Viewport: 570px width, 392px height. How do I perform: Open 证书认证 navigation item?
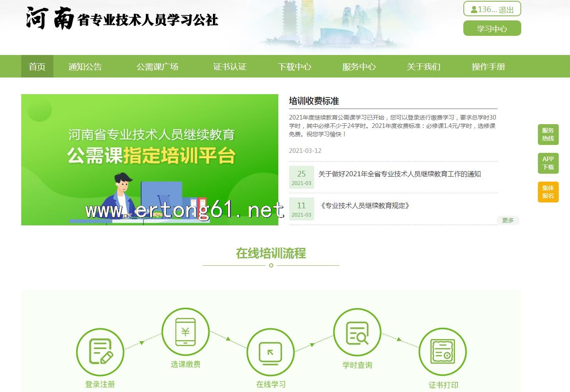click(x=230, y=67)
